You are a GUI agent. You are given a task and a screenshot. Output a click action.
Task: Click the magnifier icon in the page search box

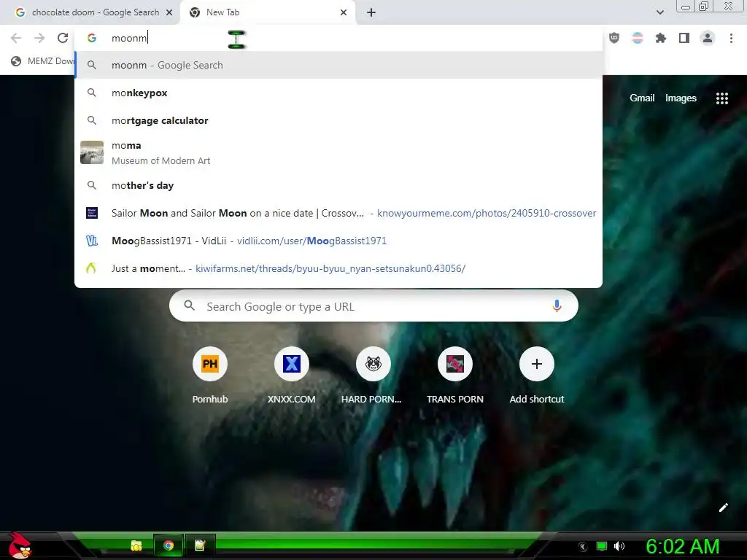pyautogui.click(x=189, y=306)
